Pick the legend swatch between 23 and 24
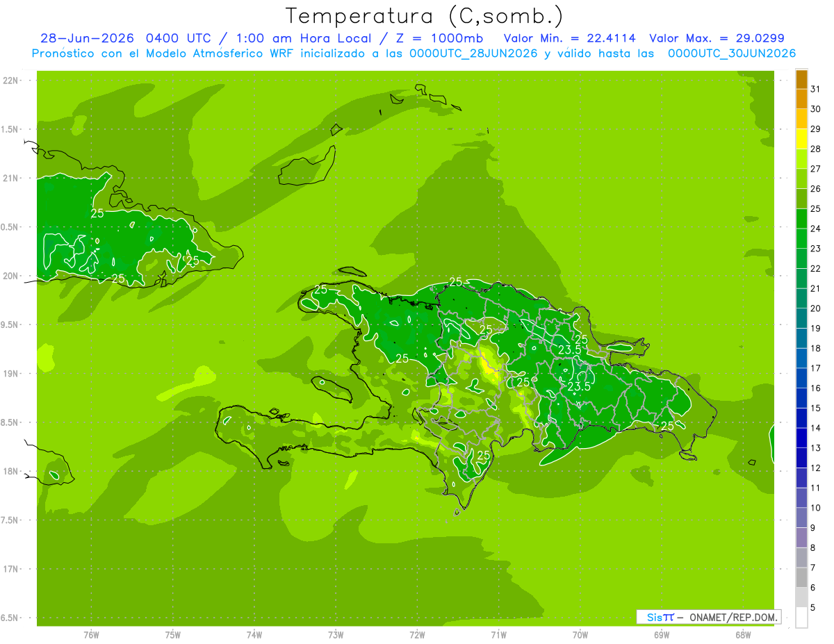This screenshot has width=834, height=644. 801,239
